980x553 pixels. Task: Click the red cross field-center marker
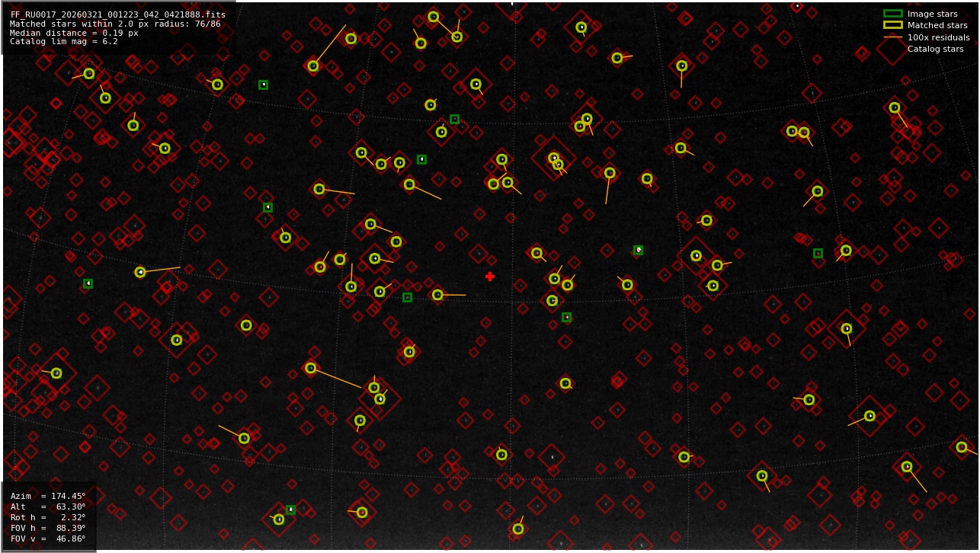pos(490,276)
